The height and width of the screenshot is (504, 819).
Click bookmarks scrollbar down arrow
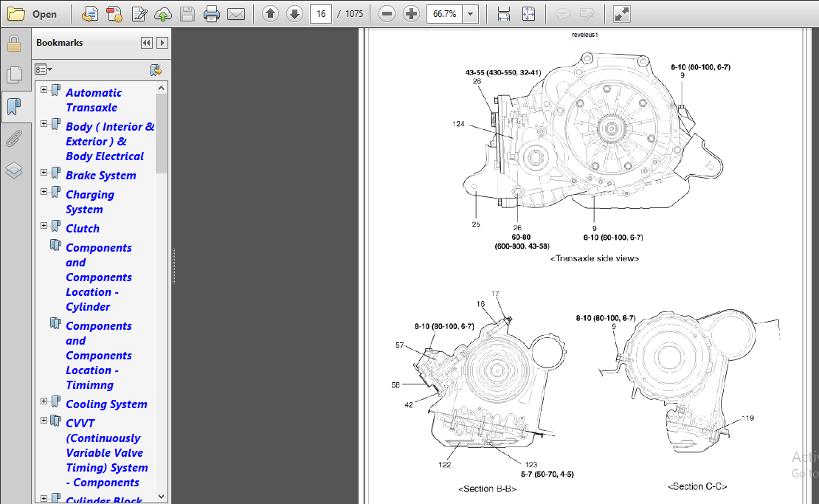(162, 496)
